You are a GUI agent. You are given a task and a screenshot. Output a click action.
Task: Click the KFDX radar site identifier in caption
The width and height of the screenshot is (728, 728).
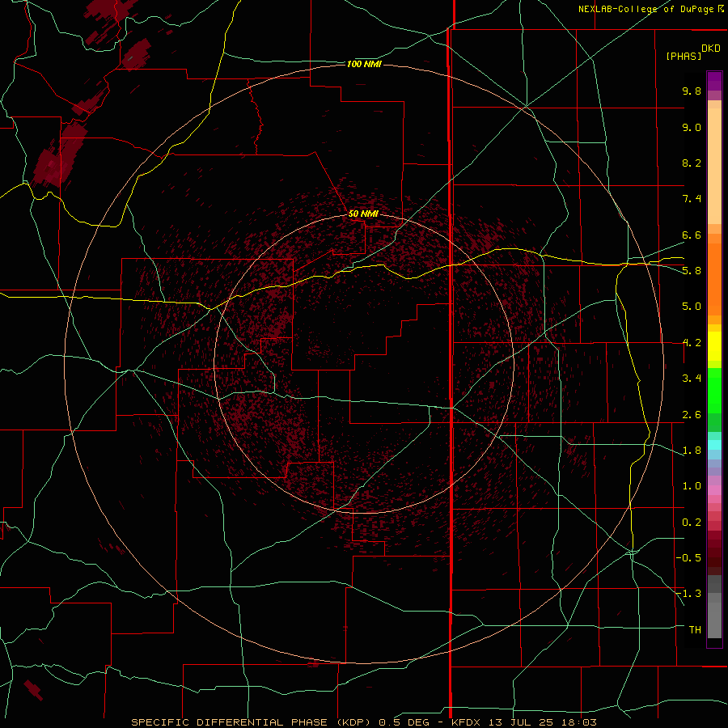click(x=467, y=722)
